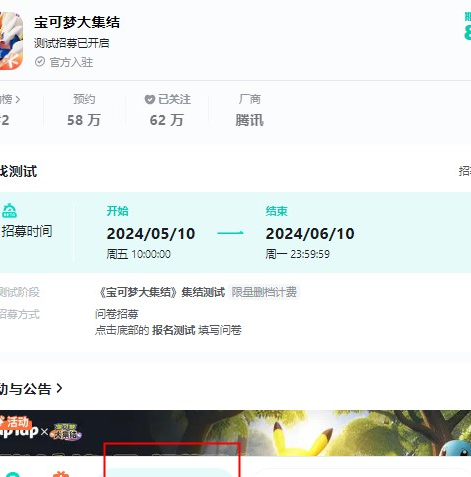Open the 腾讯 publisher link
This screenshot has width=471, height=477.
249,120
